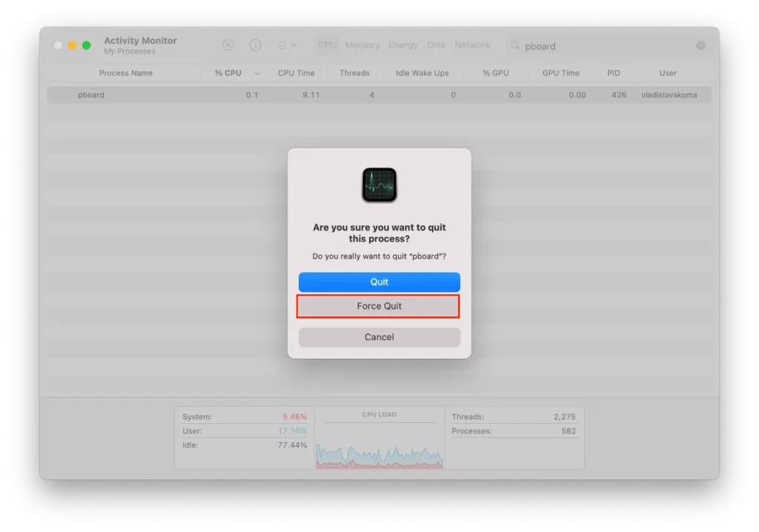Image resolution: width=759 pixels, height=532 pixels.
Task: Click the Activity Monitor icon in dialog
Action: pos(379,184)
